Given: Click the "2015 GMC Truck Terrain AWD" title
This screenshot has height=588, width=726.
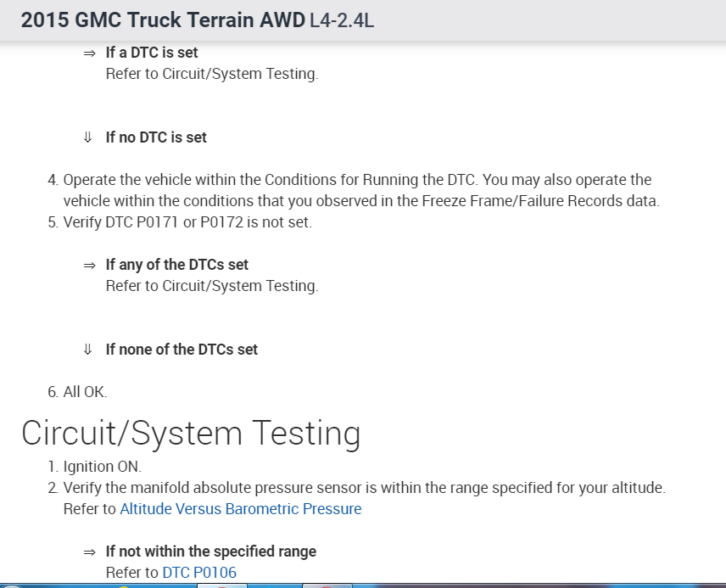Looking at the screenshot, I should click(163, 20).
